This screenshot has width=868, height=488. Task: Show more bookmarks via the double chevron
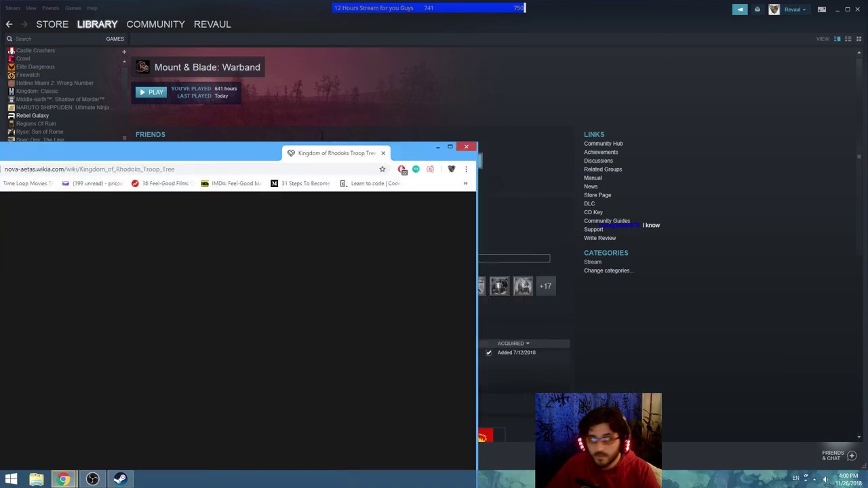(x=465, y=183)
